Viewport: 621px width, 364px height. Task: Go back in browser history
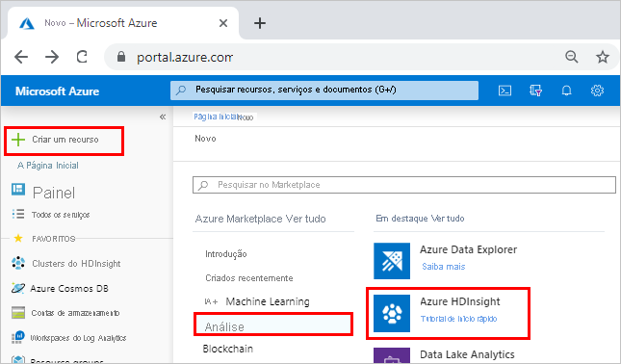point(21,57)
